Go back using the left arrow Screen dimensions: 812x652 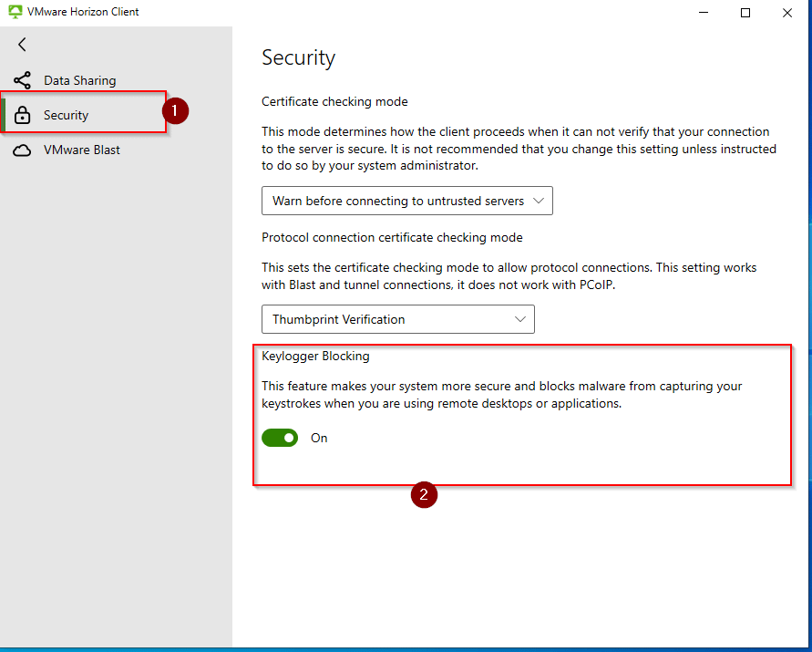pos(22,45)
